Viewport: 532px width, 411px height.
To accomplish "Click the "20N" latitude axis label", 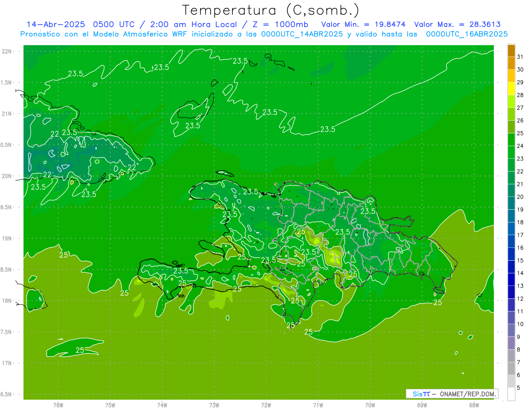I will tap(7, 176).
